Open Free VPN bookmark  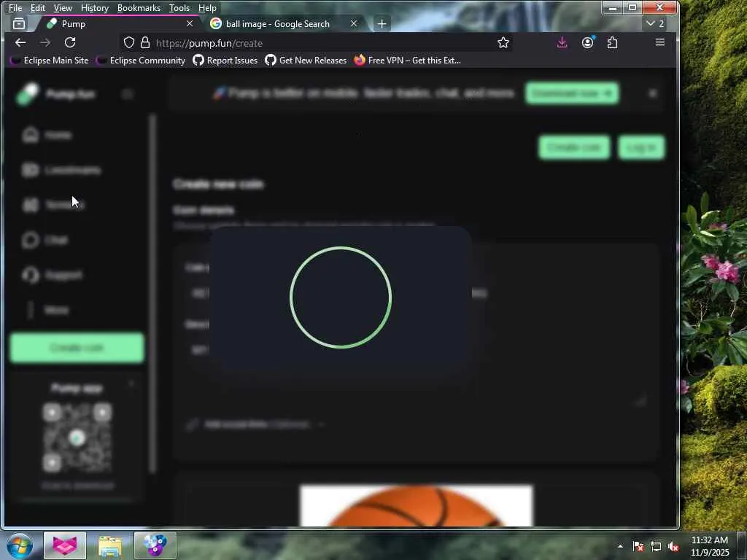(x=407, y=60)
